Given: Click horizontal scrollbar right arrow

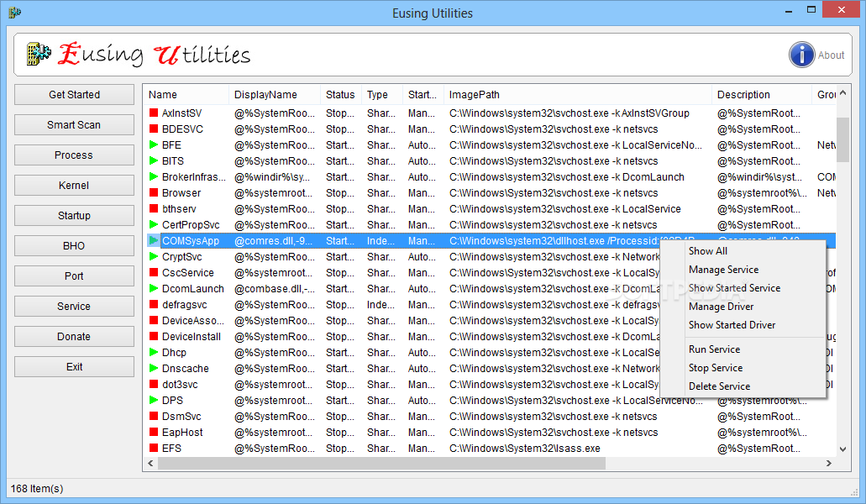Looking at the screenshot, I should 828,463.
